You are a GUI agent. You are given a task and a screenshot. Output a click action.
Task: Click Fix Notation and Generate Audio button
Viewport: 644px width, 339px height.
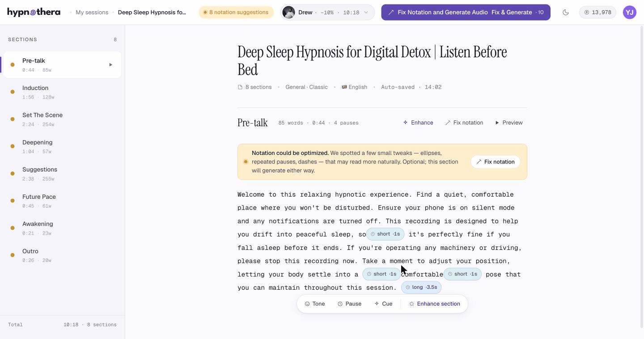click(x=466, y=13)
